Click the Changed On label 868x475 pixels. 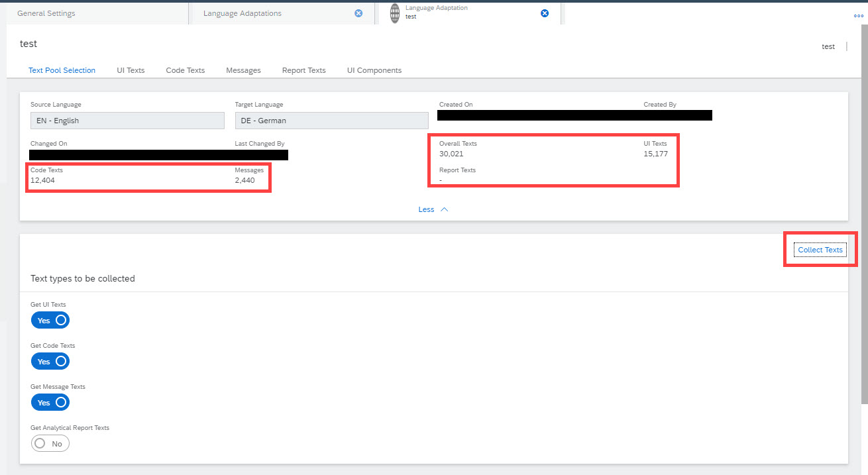pos(48,144)
